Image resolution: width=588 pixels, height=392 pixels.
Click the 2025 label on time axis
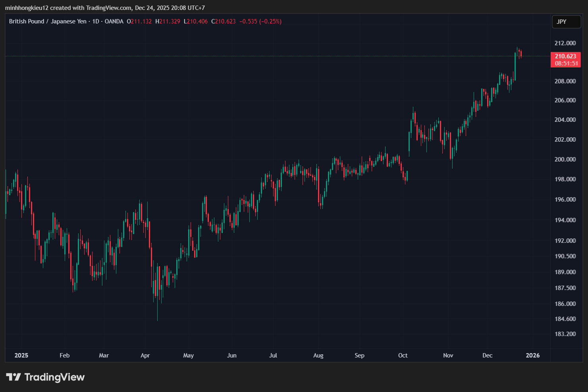pyautogui.click(x=21, y=355)
